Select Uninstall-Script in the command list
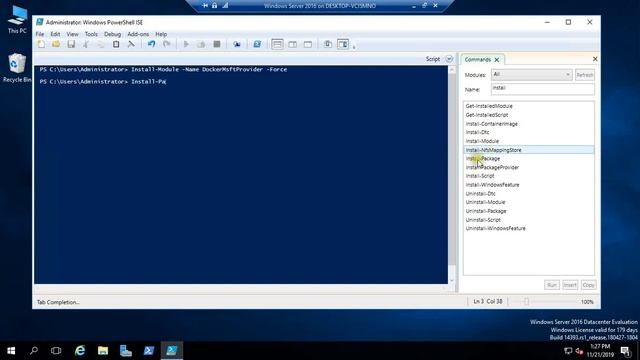Screen dimensions: 640x360 483,220
